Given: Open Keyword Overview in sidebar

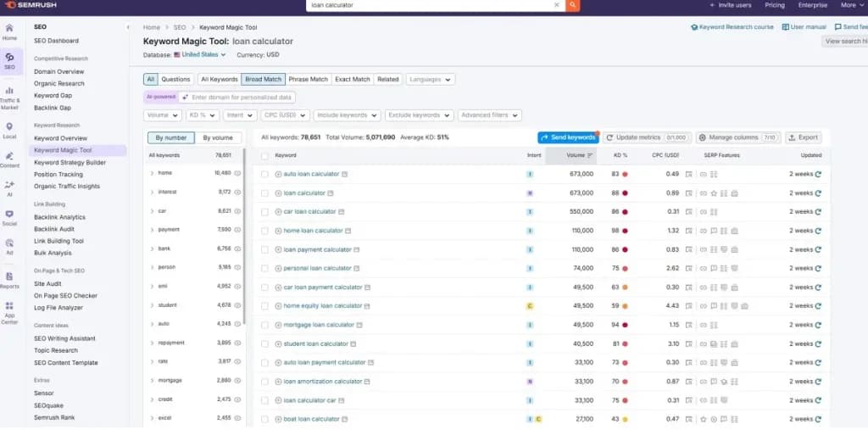Looking at the screenshot, I should tap(60, 138).
